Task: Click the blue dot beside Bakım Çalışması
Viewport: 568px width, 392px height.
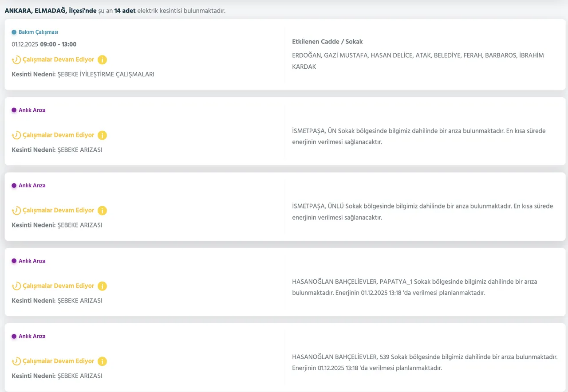Action: (x=14, y=32)
